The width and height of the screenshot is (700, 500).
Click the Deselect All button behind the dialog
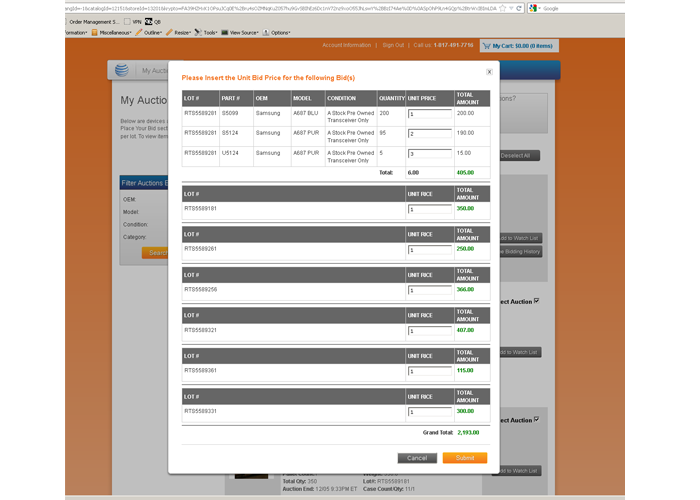tap(518, 156)
